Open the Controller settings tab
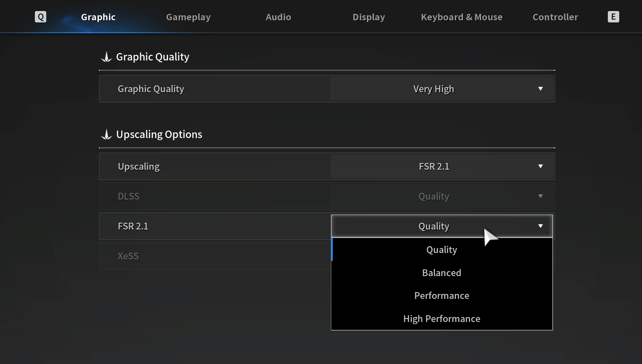The width and height of the screenshot is (642, 364). 555,17
